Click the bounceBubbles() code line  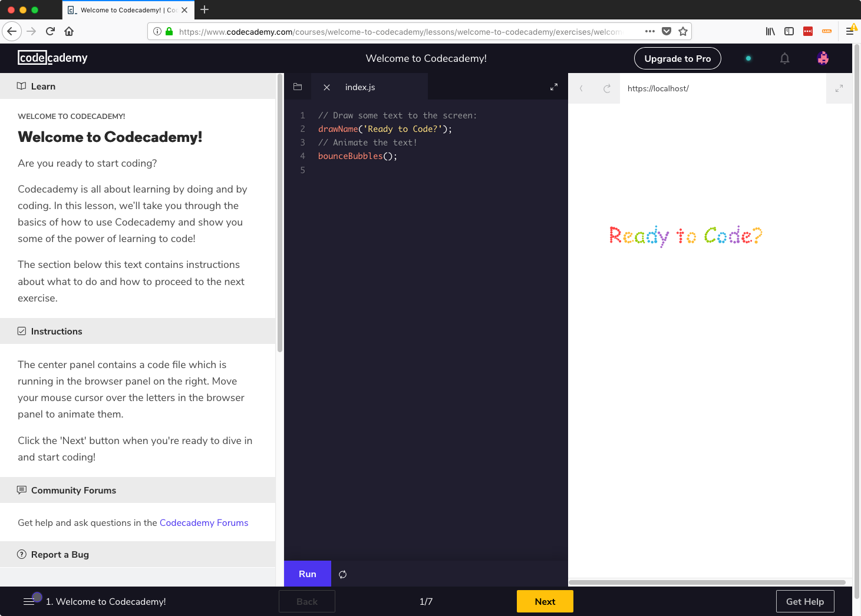358,156
